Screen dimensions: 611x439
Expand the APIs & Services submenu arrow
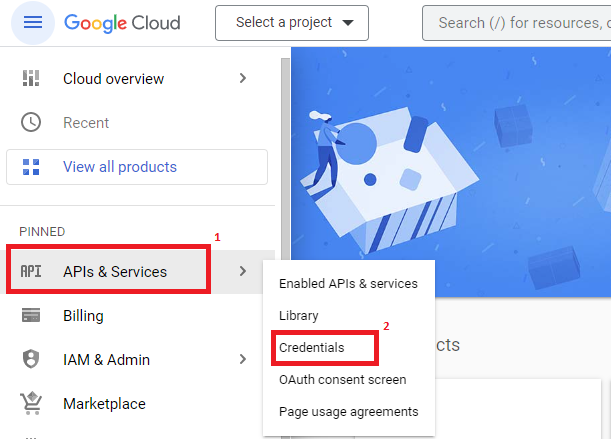[242, 272]
